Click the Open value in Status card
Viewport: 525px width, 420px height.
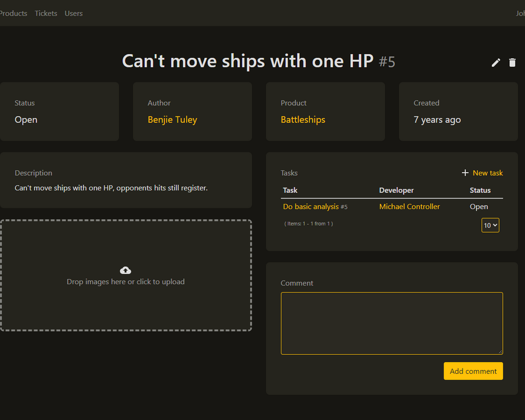pyautogui.click(x=26, y=120)
